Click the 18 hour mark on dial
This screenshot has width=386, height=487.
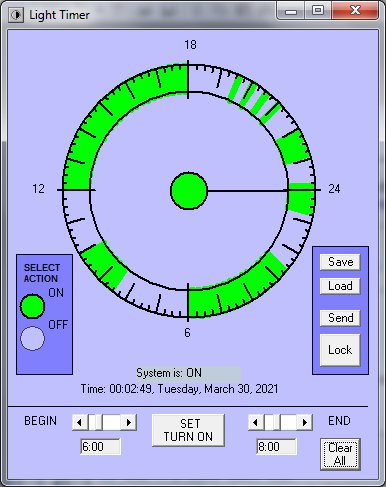[x=190, y=45]
